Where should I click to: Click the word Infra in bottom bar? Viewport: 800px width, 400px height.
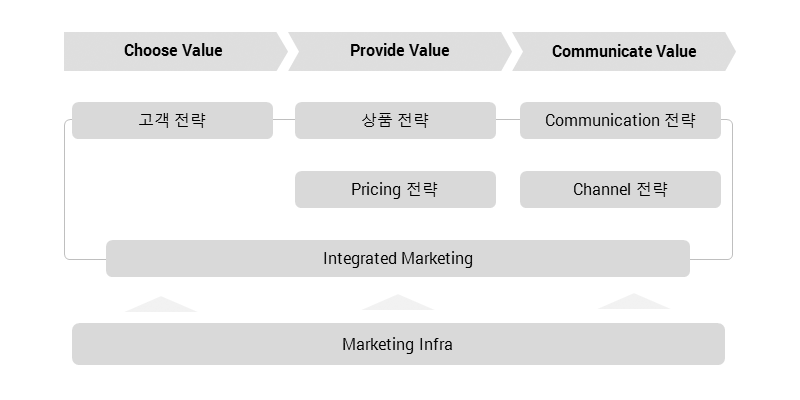click(x=436, y=344)
